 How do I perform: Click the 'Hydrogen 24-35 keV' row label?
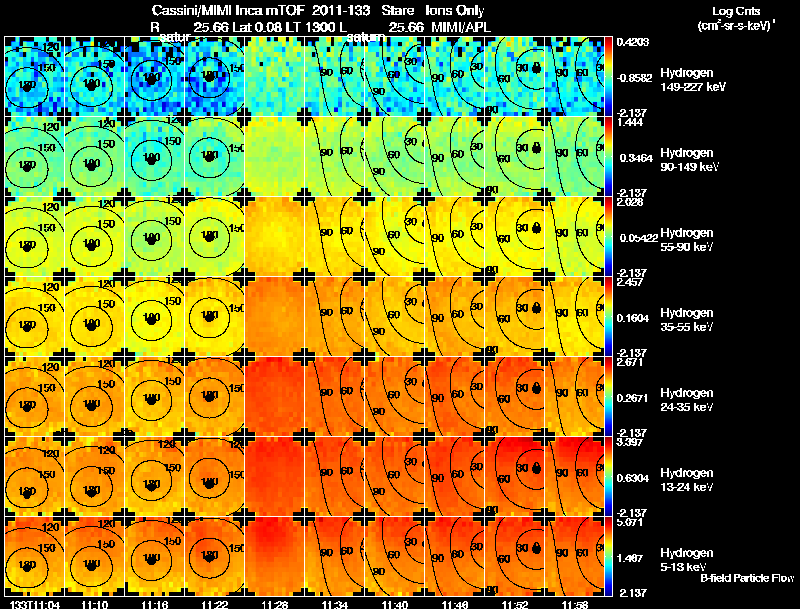click(x=687, y=400)
